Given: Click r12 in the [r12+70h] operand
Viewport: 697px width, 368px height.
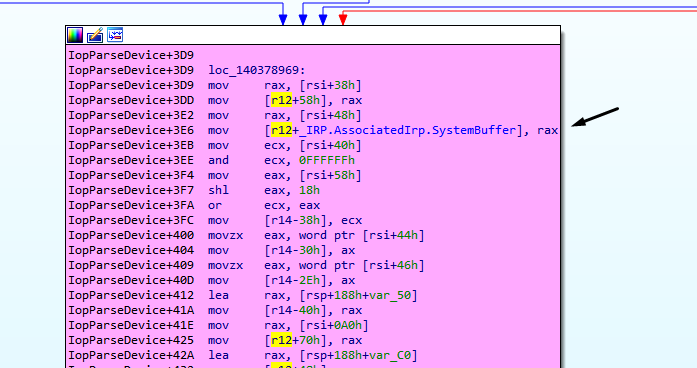Looking at the screenshot, I should [281, 340].
